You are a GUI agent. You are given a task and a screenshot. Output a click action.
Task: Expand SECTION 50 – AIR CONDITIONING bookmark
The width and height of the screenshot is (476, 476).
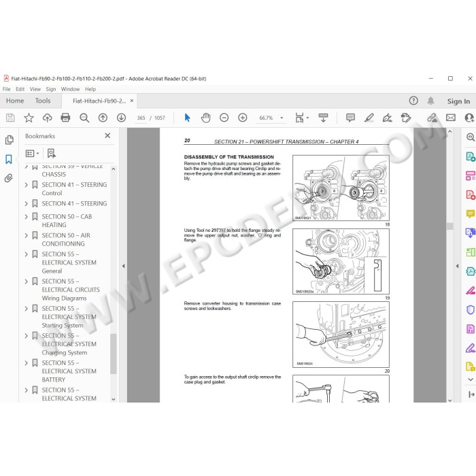[26, 235]
